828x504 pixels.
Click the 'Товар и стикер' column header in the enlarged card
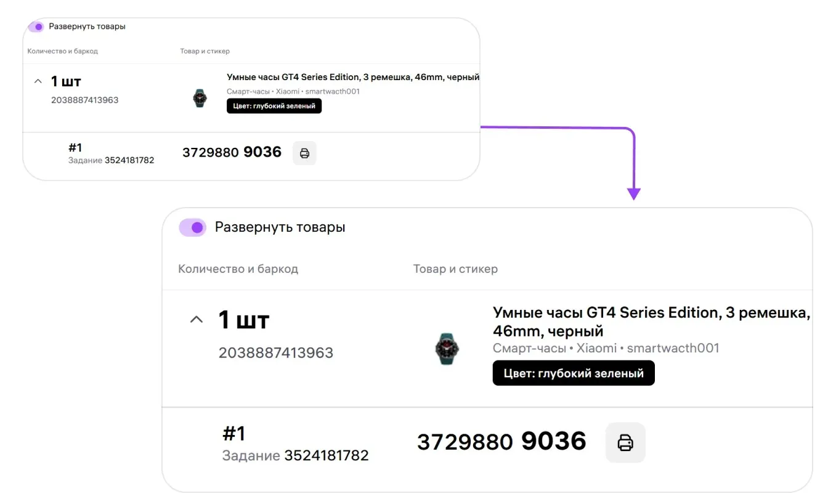(x=455, y=269)
